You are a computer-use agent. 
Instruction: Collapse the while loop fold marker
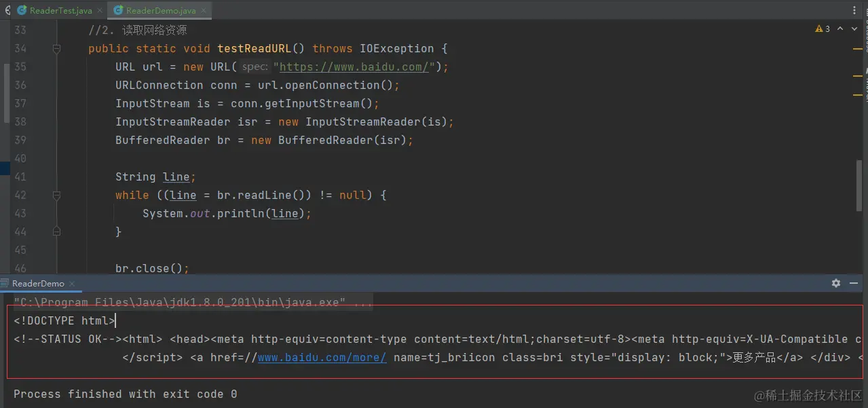tap(56, 196)
